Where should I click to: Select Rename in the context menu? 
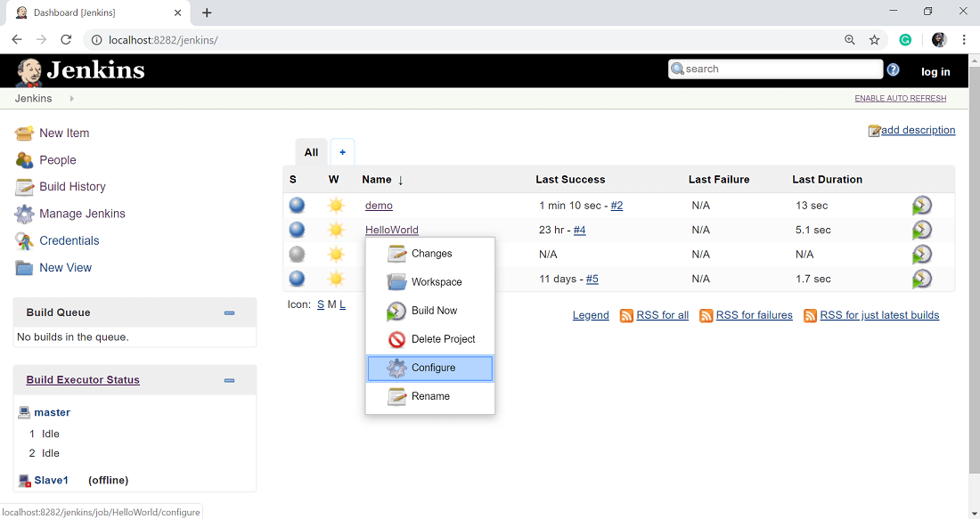tap(430, 396)
